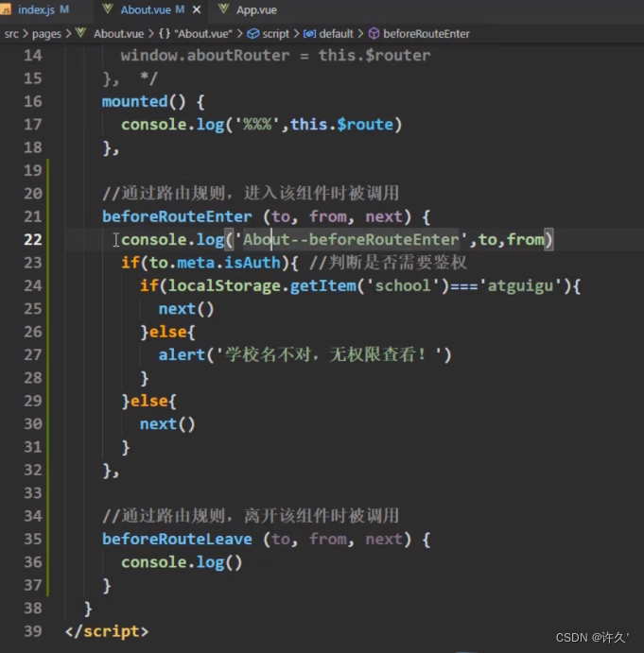
Task: Click the 'atguigu' string on line 24
Action: pos(521,285)
